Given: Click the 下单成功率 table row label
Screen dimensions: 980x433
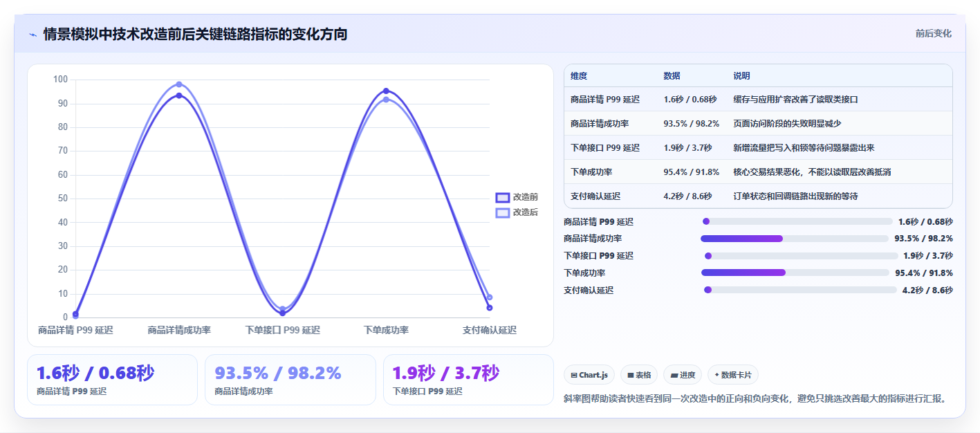Looking at the screenshot, I should click(x=591, y=172).
